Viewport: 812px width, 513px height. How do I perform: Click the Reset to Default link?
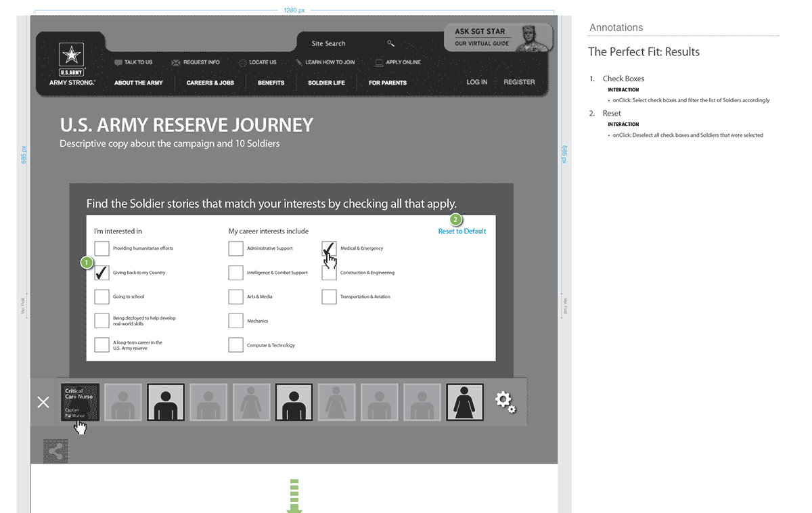(461, 231)
